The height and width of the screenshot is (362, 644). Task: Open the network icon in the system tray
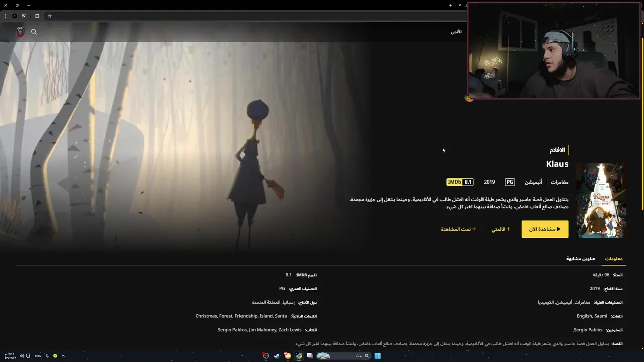(x=28, y=356)
